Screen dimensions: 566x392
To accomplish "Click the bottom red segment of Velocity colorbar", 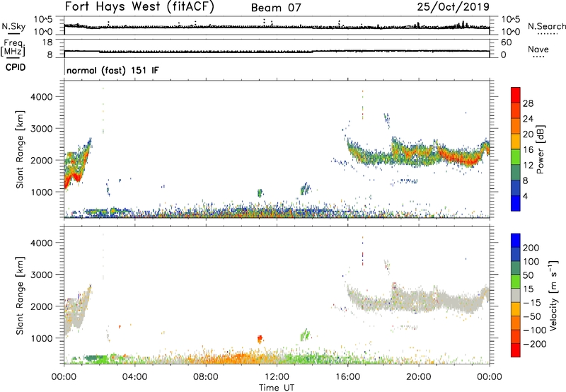I will point(516,350).
